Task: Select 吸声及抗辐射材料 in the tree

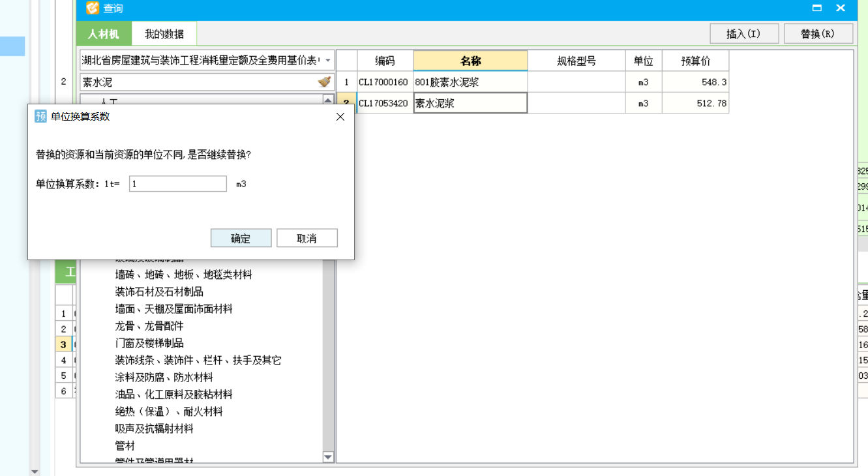Action: pos(154,428)
